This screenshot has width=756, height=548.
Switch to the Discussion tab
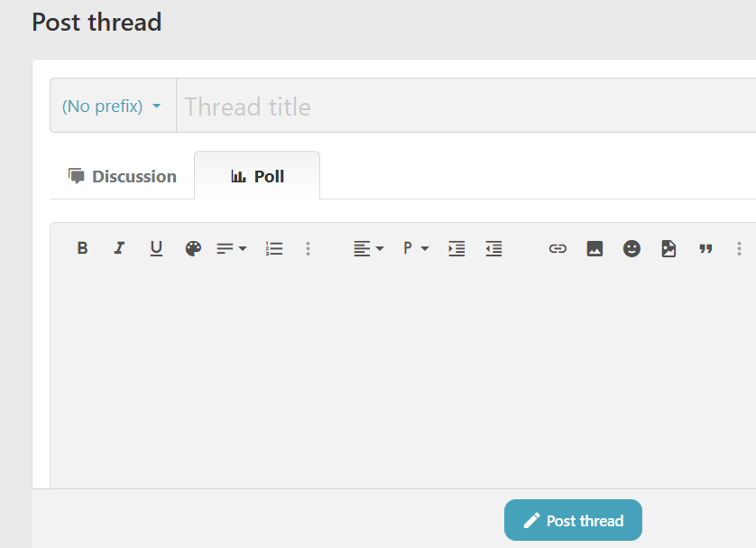click(x=123, y=176)
